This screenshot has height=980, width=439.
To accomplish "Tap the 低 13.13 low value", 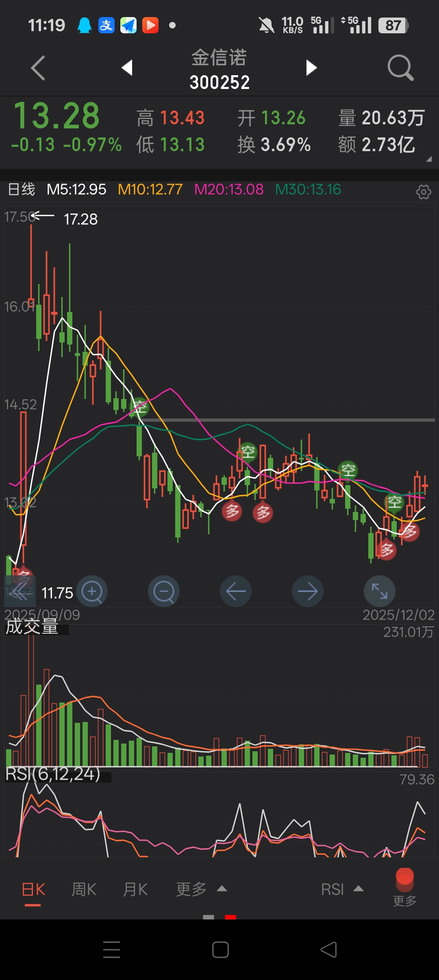I will [x=170, y=145].
